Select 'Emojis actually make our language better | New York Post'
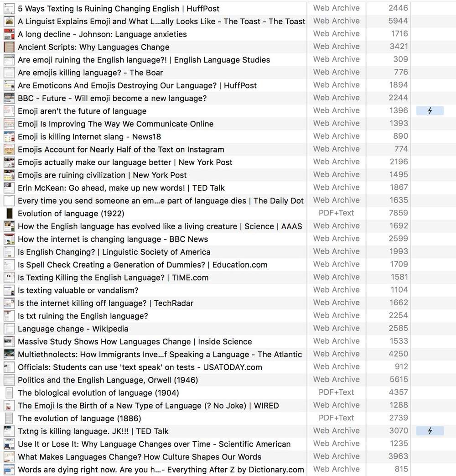Viewport: 456px width, 476px height. point(125,162)
